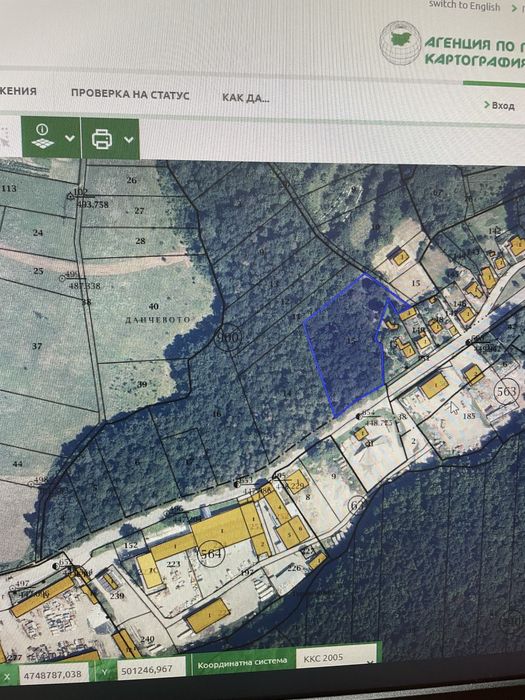Expand the info tool dropdown arrow
The height and width of the screenshot is (700, 525).
coord(70,138)
